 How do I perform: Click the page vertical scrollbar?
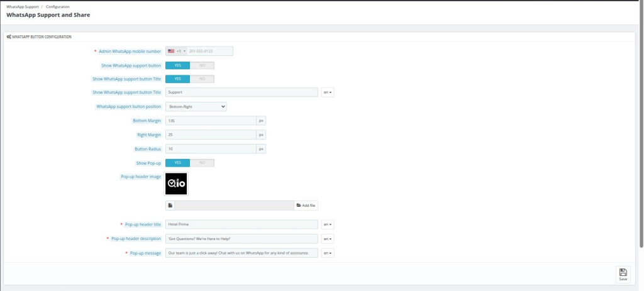641,123
